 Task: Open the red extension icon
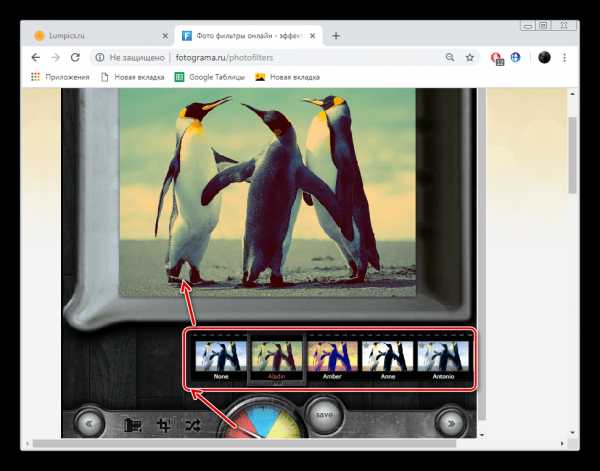(497, 58)
